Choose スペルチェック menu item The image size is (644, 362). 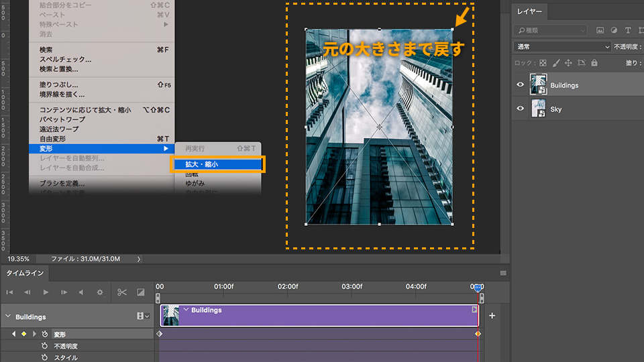101,59
